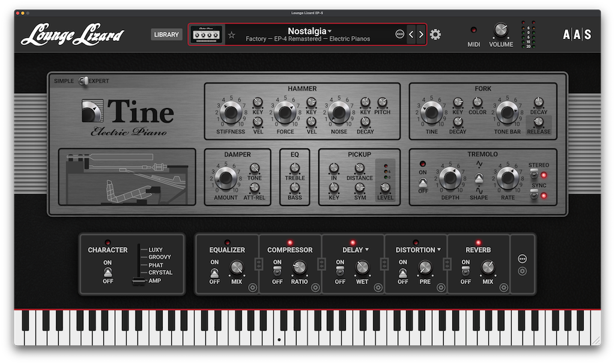The width and height of the screenshot is (615, 364).
Task: Flip the Simple/Expert mode switch
Action: pos(83,81)
